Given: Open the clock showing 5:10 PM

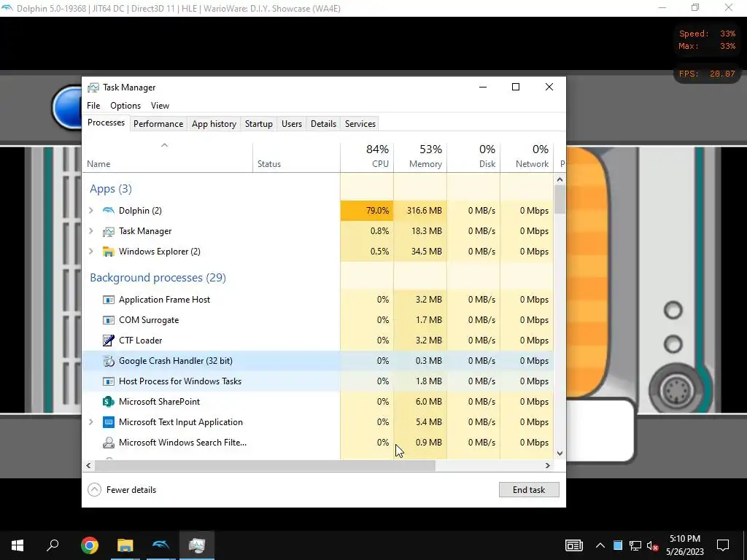Looking at the screenshot, I should [685, 545].
